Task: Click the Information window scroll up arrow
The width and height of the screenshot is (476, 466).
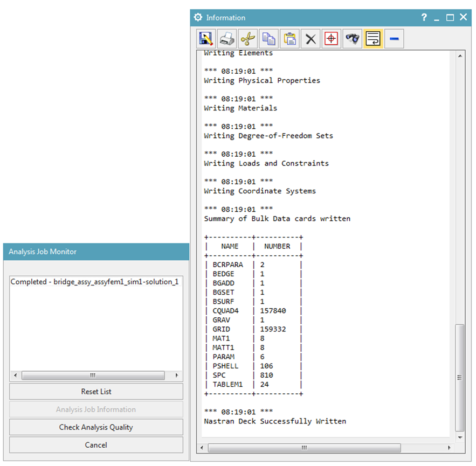Action: pos(460,56)
